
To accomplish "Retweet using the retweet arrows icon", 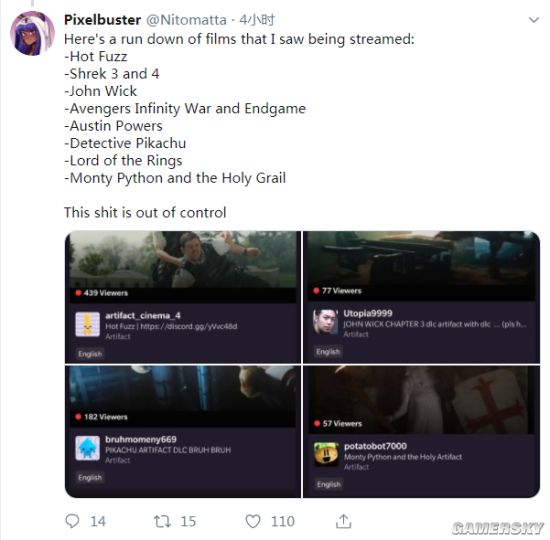I will click(162, 521).
